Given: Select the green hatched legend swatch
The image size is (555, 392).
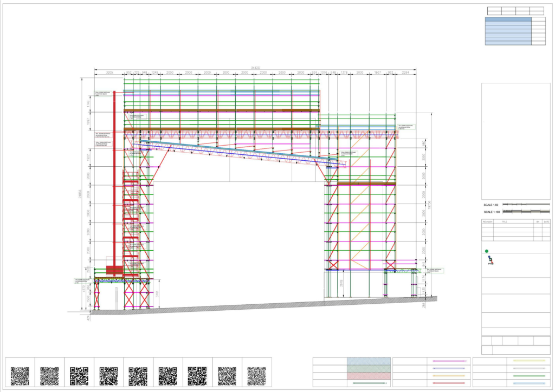Looking at the screenshot, I should (369, 369).
